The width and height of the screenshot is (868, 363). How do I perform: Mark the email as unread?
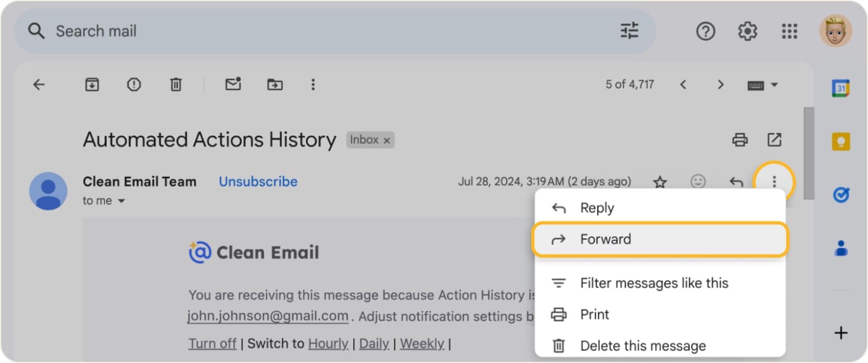233,84
